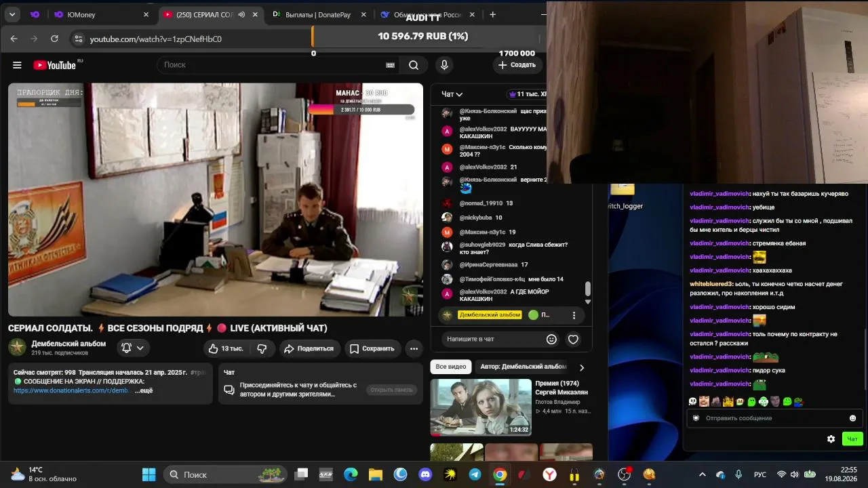The height and width of the screenshot is (488, 868).
Task: Dislike the Солдаты stream
Action: (x=262, y=348)
